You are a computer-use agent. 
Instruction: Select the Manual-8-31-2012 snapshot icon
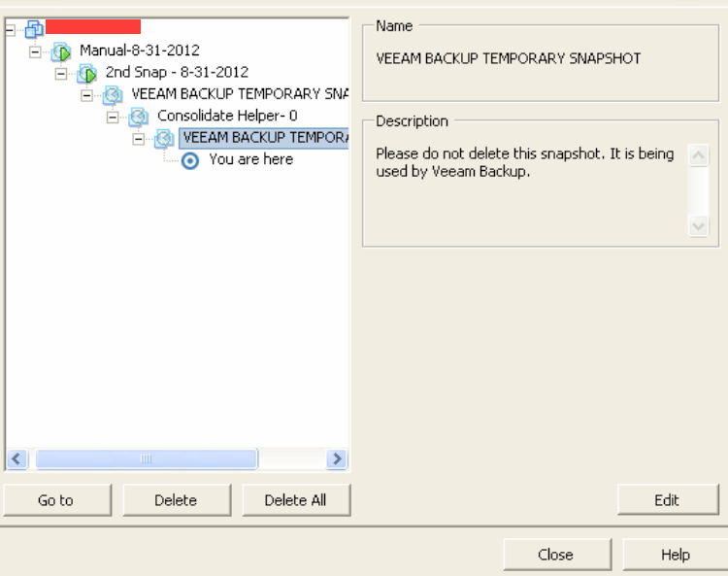(61, 51)
